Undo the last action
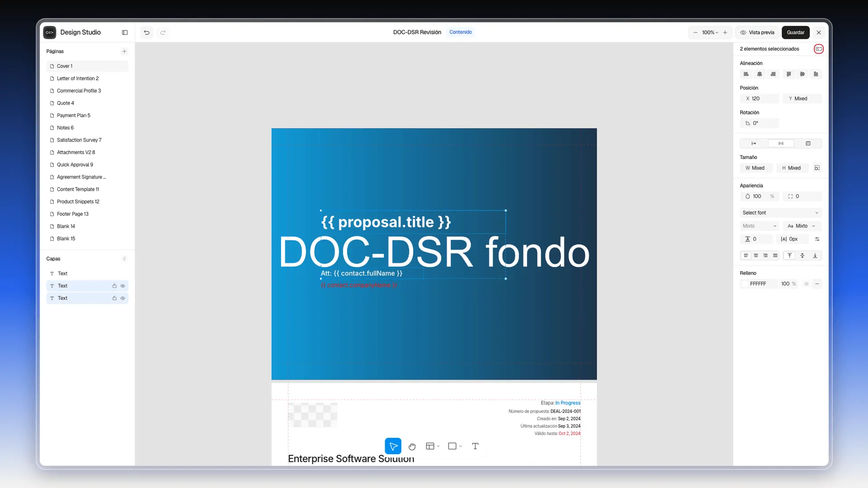Viewport: 868px width, 488px height. click(146, 33)
